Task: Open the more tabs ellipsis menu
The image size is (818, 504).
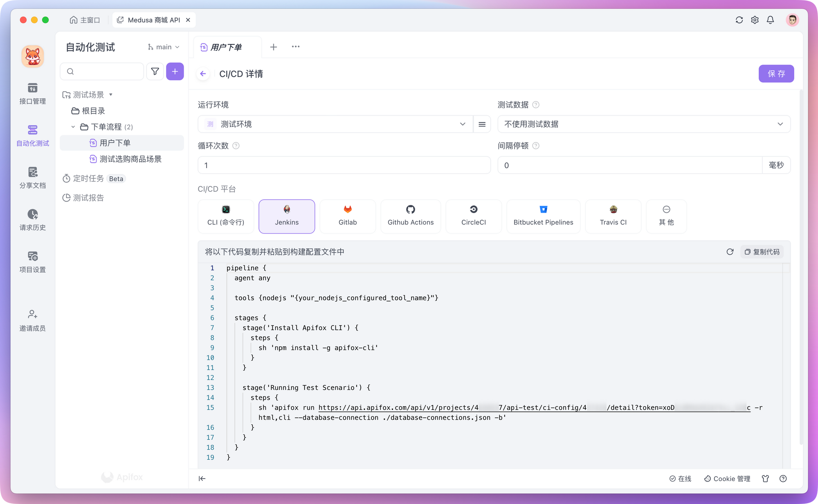Action: (296, 47)
